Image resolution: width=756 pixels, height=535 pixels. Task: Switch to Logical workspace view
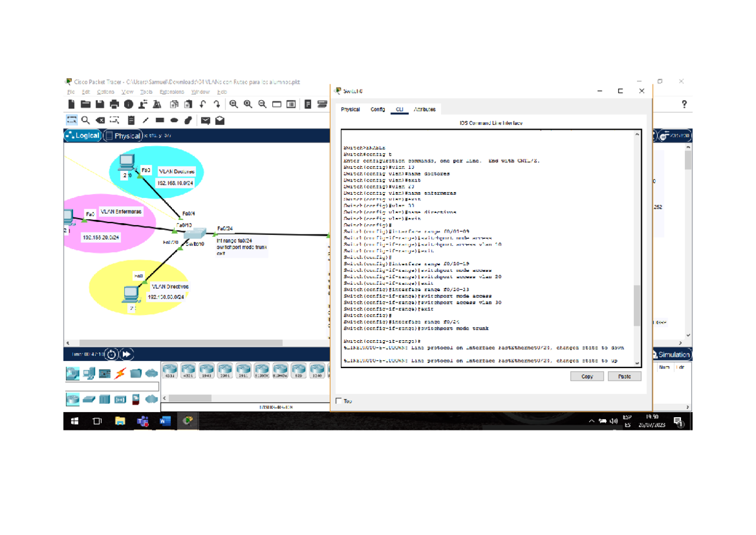coord(83,135)
